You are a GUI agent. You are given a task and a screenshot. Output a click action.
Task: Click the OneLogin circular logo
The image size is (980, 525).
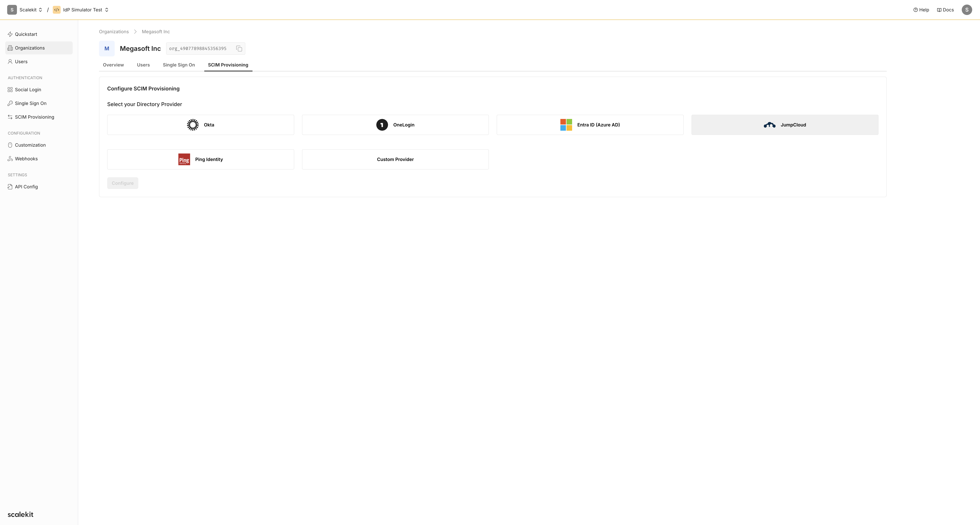[x=382, y=125]
